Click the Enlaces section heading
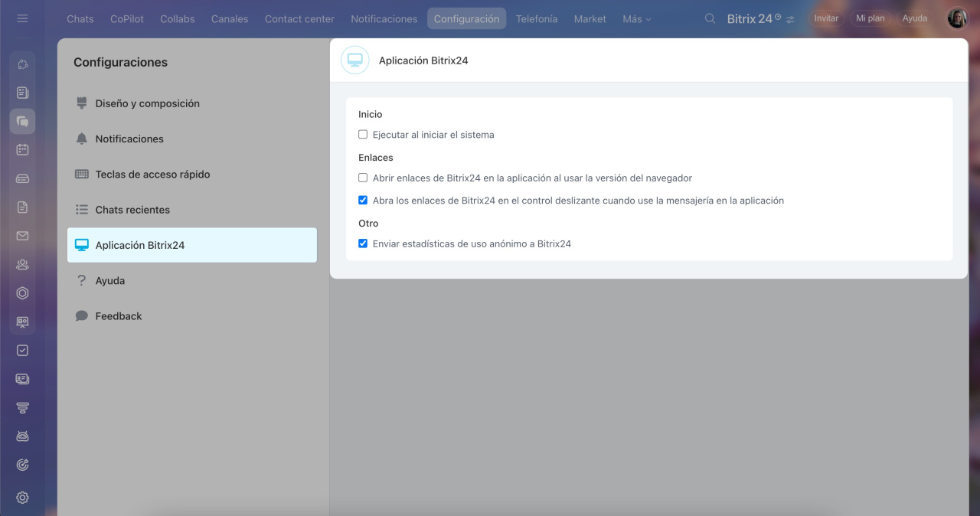Screen dimensions: 980x516 click(x=375, y=158)
